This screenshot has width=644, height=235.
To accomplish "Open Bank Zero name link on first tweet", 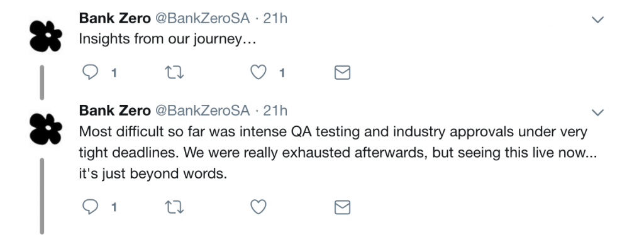I will (x=114, y=18).
